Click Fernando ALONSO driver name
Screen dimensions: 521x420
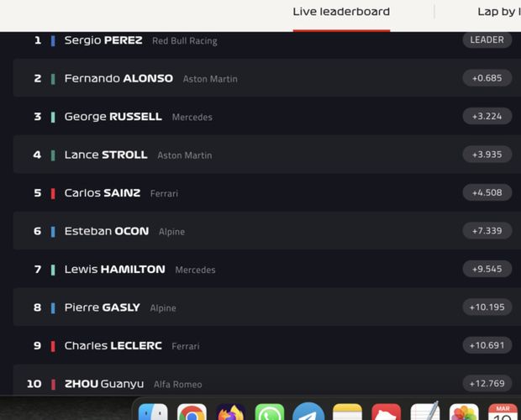click(x=118, y=78)
